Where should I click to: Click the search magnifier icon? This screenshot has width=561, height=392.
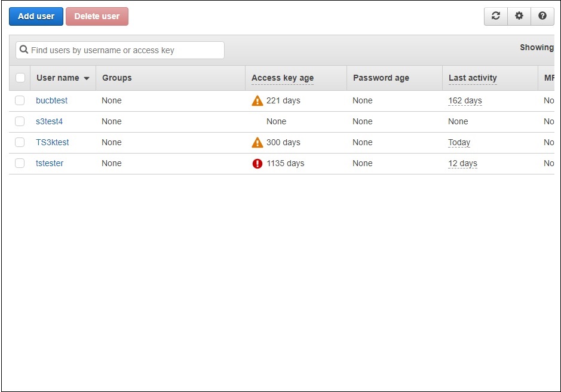point(24,50)
